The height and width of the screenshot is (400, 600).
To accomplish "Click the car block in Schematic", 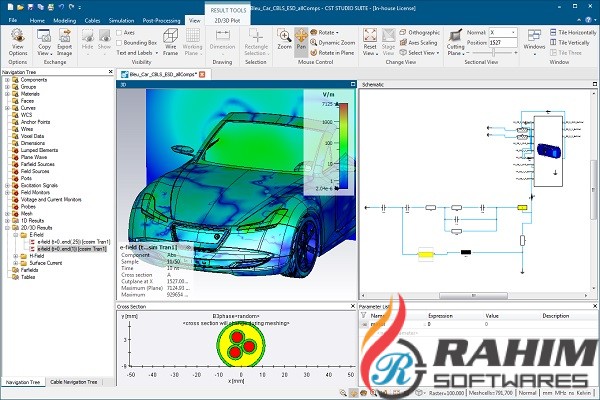I will click(x=548, y=151).
